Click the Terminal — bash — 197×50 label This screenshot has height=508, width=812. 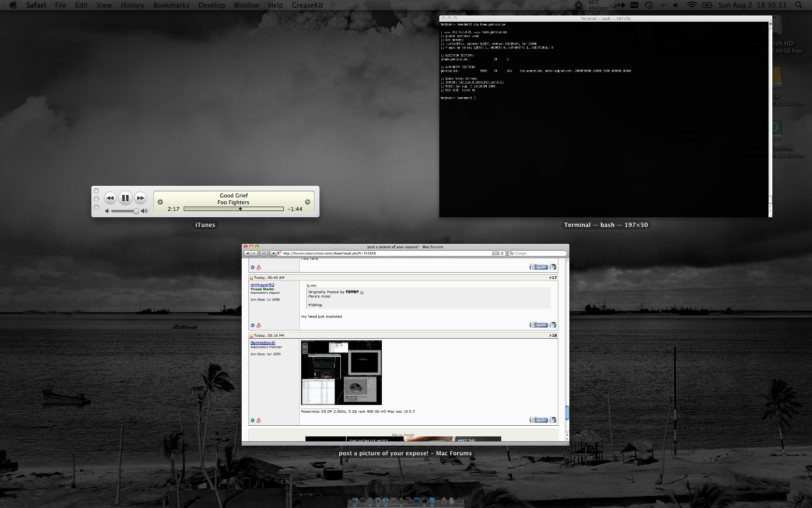606,225
